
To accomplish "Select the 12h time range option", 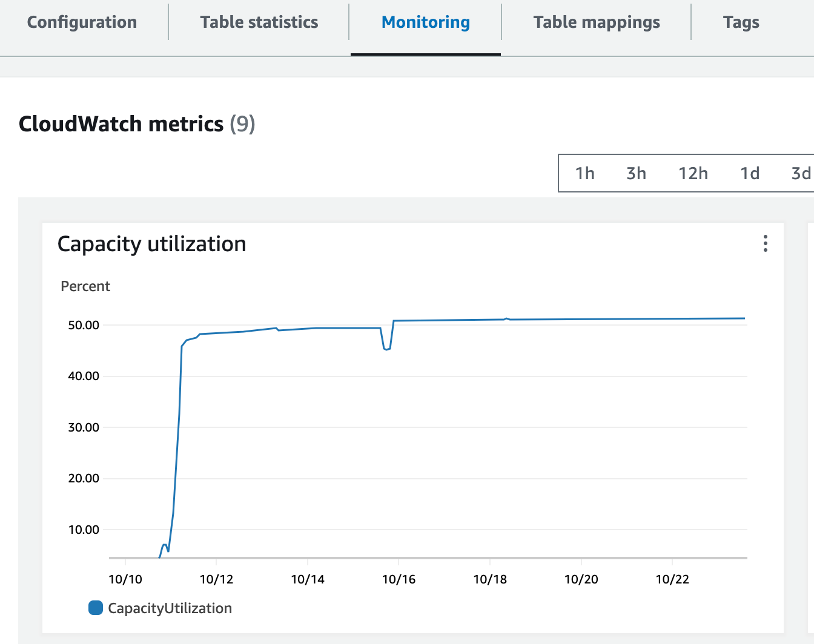I will coord(693,173).
